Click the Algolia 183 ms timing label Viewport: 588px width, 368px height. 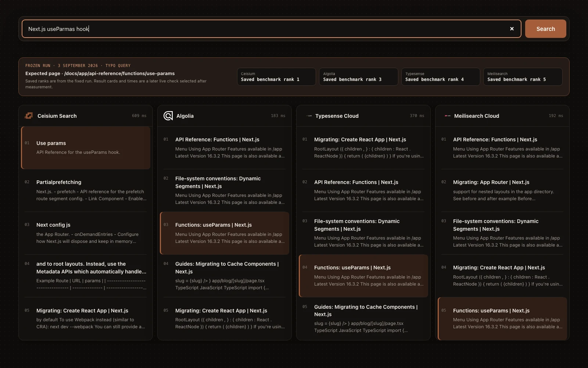pos(278,116)
